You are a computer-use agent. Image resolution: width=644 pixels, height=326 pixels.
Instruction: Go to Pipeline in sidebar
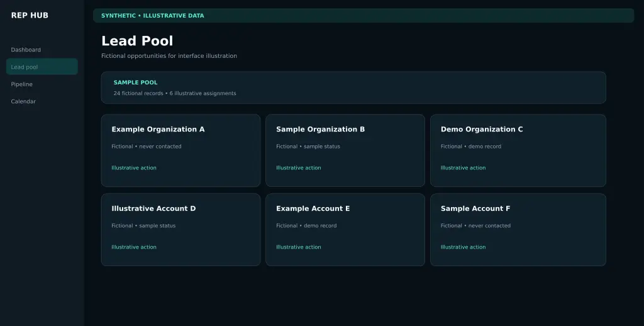[x=42, y=84]
